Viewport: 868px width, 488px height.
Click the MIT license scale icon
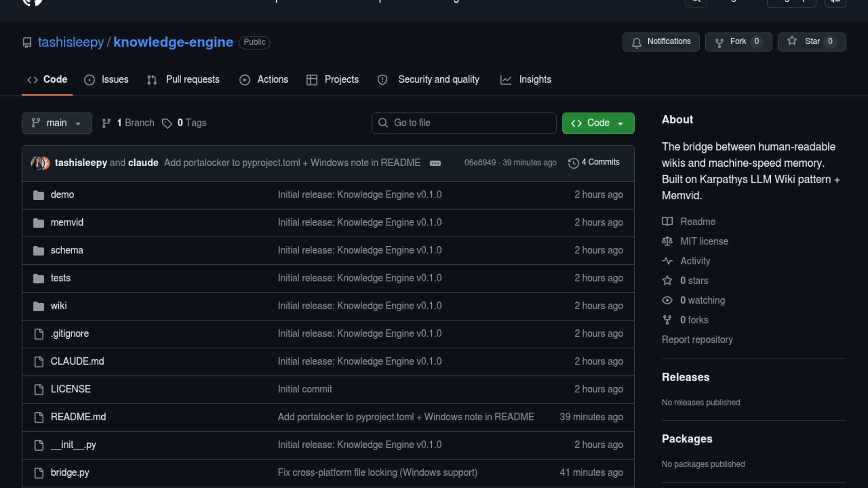(x=667, y=241)
